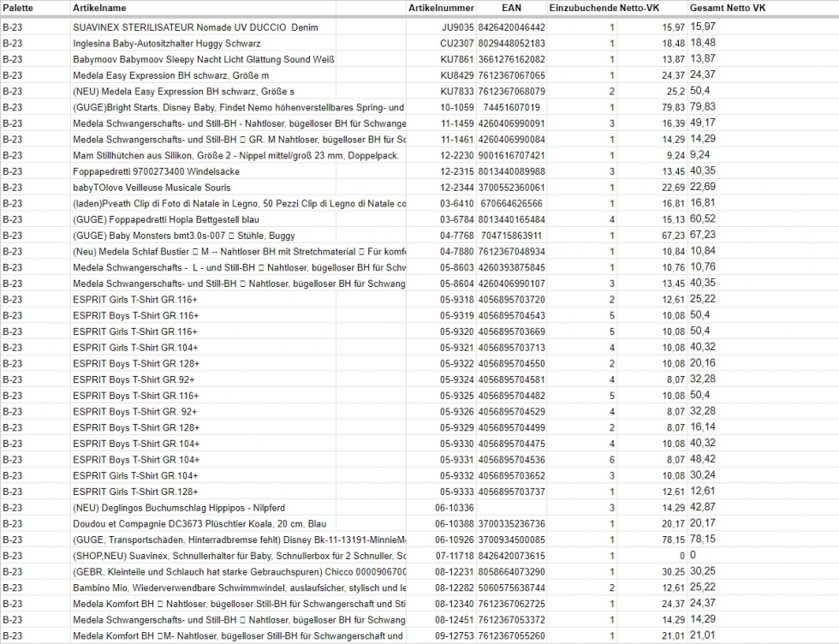Select cell Deglingos Buchumschlag Hippipos - Nilpferd
Viewport: 839px width, 644px height.
click(x=179, y=508)
